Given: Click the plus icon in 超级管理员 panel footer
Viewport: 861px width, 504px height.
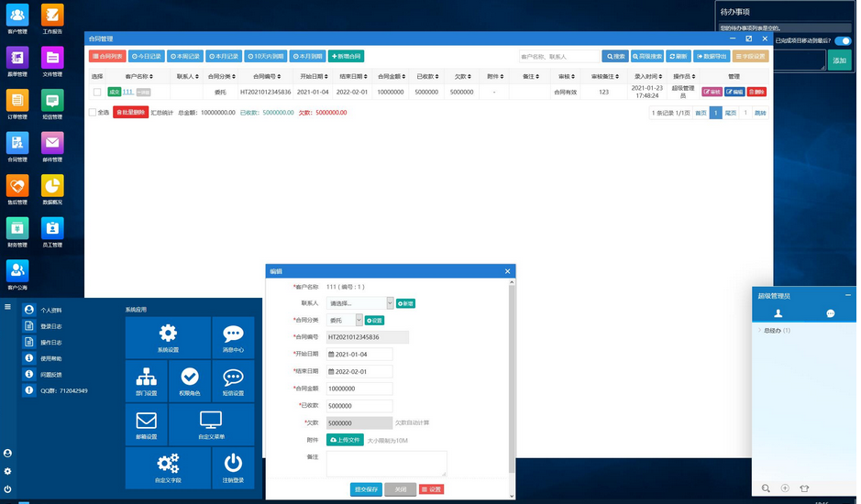Looking at the screenshot, I should tap(785, 488).
